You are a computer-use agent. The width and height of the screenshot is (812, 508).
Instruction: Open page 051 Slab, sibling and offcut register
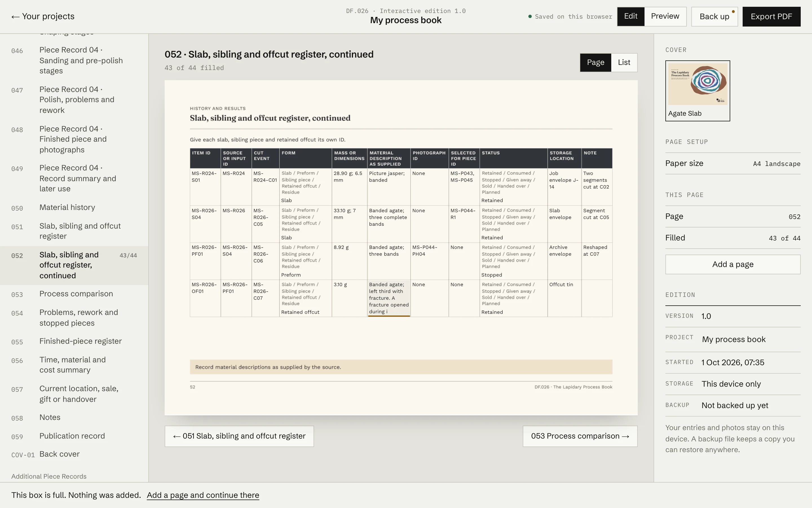point(74,231)
